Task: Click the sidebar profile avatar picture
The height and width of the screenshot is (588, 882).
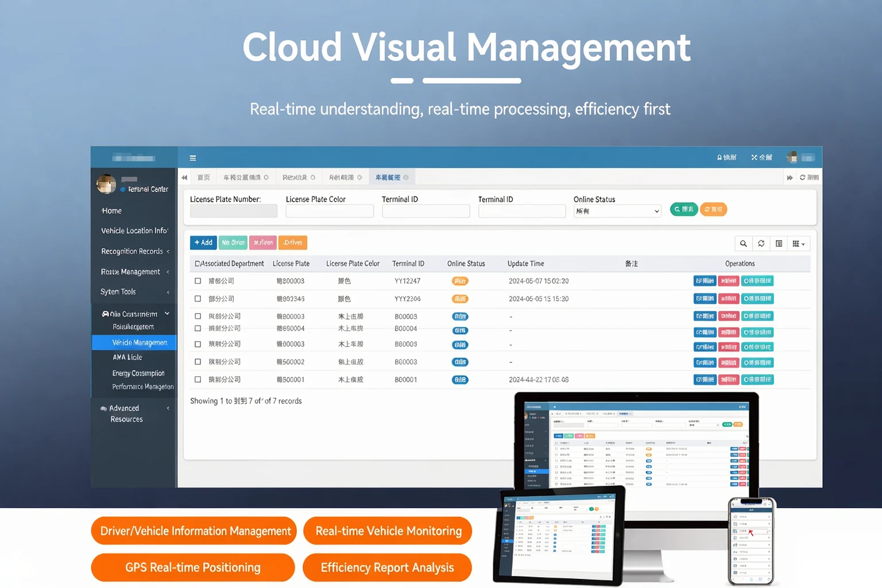Action: (x=106, y=184)
